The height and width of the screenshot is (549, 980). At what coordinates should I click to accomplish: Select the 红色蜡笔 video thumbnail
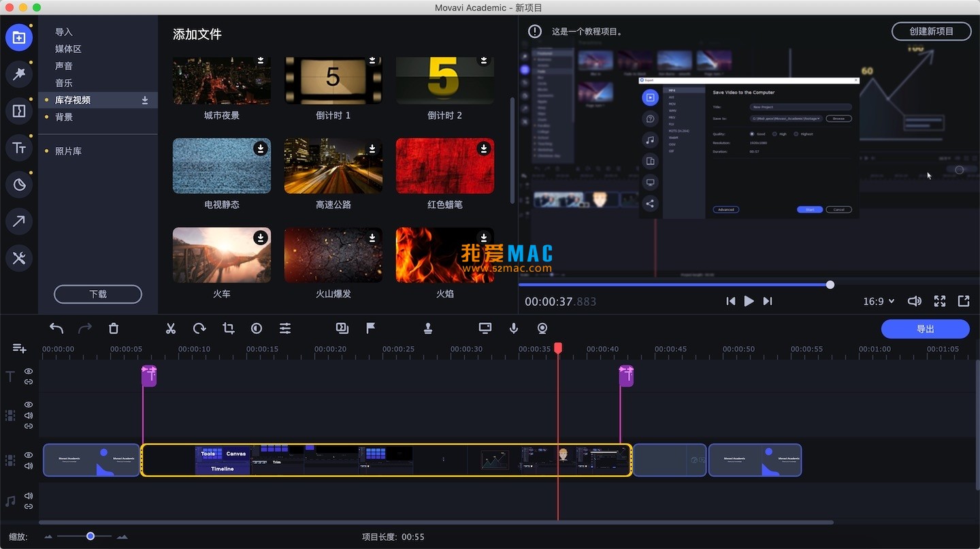445,166
